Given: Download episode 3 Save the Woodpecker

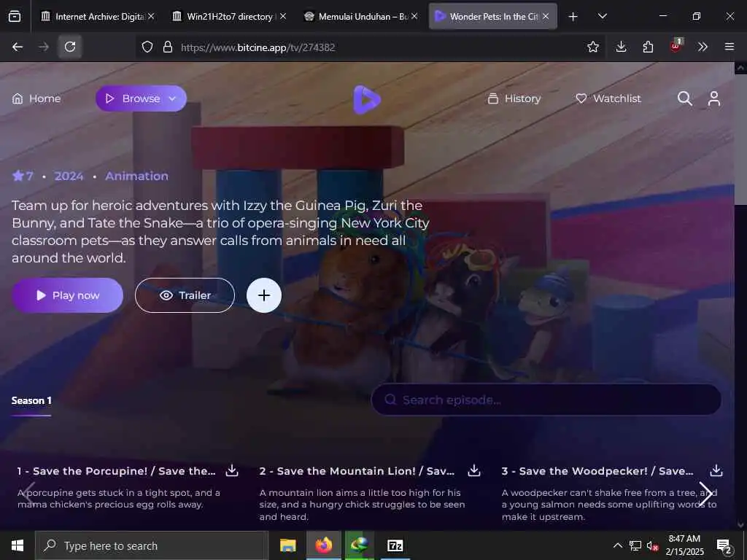Looking at the screenshot, I should [x=716, y=470].
